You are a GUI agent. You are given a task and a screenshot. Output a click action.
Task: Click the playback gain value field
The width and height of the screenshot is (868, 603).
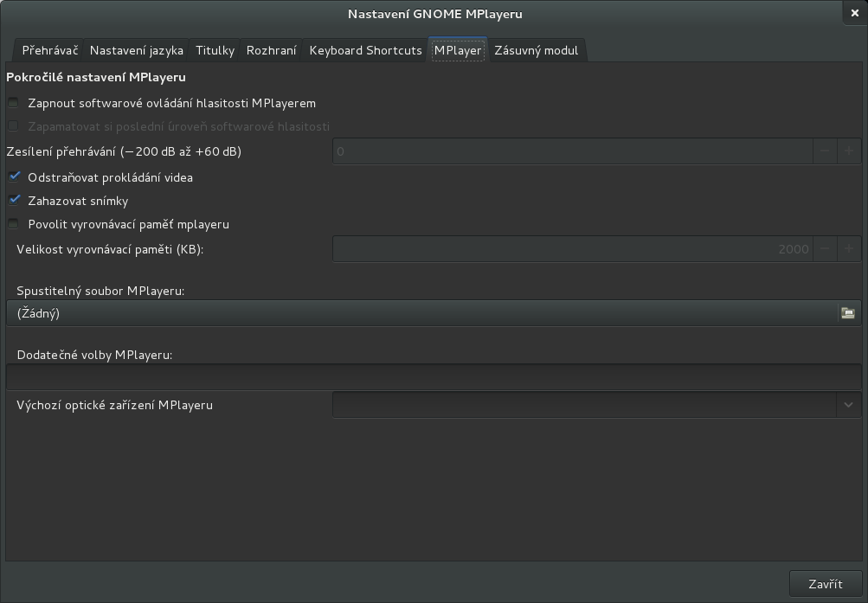[x=572, y=151]
